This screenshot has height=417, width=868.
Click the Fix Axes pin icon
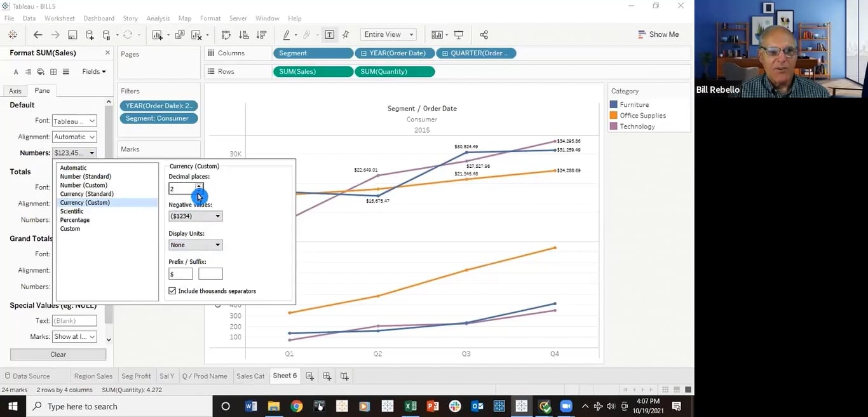coord(346,35)
